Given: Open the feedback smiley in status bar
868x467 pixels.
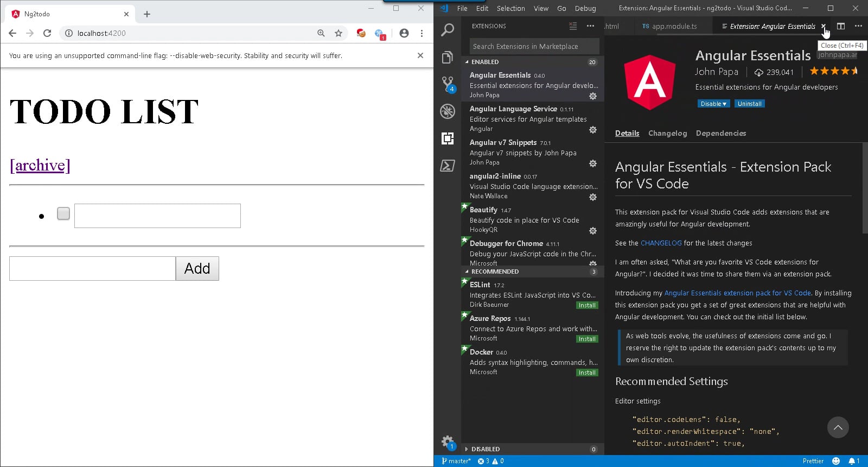Looking at the screenshot, I should (x=836, y=461).
